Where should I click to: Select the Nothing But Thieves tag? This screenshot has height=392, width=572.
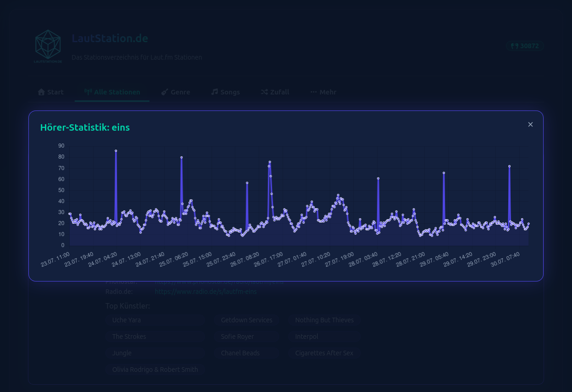click(x=324, y=320)
